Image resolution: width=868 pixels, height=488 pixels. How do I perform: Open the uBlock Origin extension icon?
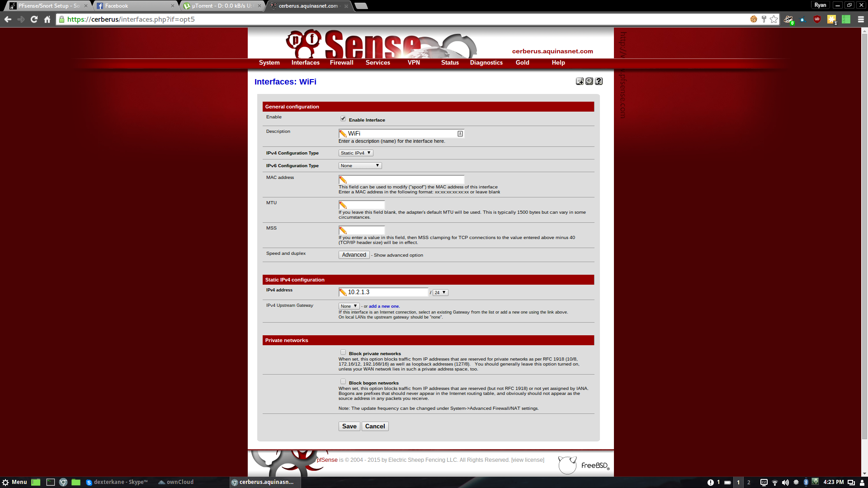[x=817, y=19]
